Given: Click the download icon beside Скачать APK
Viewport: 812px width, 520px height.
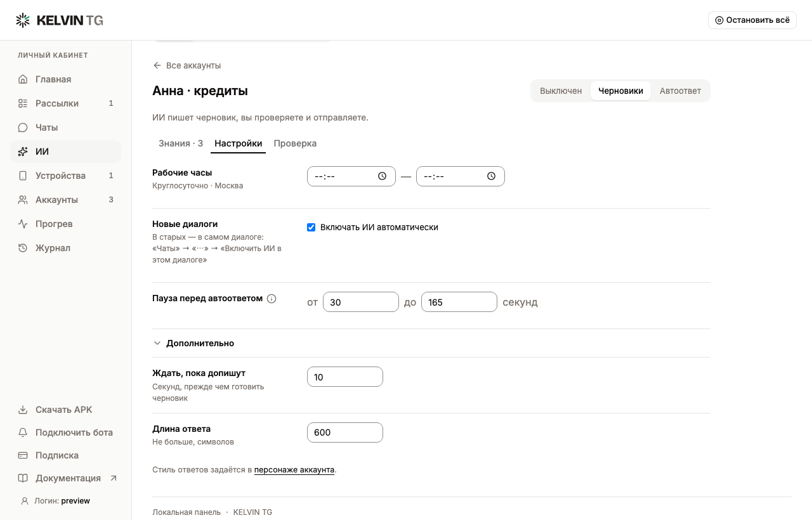Looking at the screenshot, I should pyautogui.click(x=23, y=410).
